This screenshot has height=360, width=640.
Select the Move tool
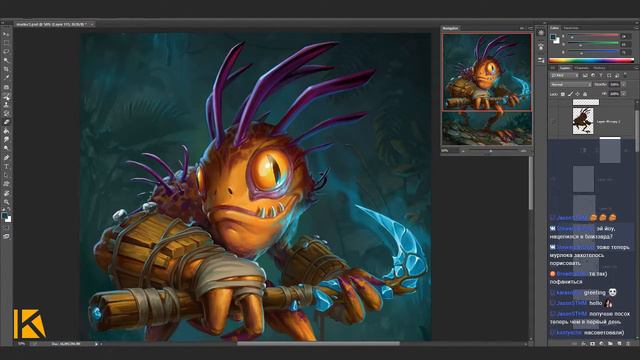pos(6,34)
